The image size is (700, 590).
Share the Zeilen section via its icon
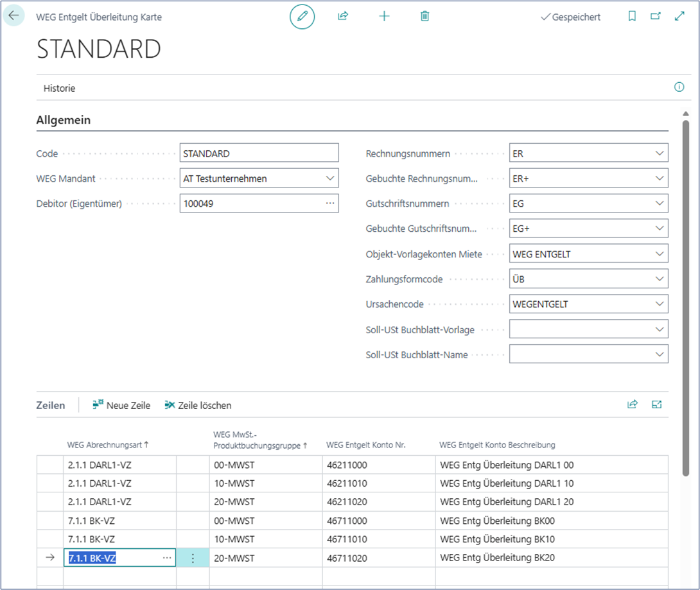(x=633, y=404)
